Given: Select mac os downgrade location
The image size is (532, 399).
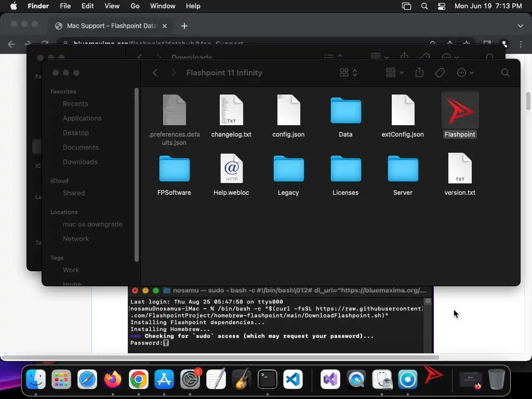Looking at the screenshot, I should click(x=92, y=224).
